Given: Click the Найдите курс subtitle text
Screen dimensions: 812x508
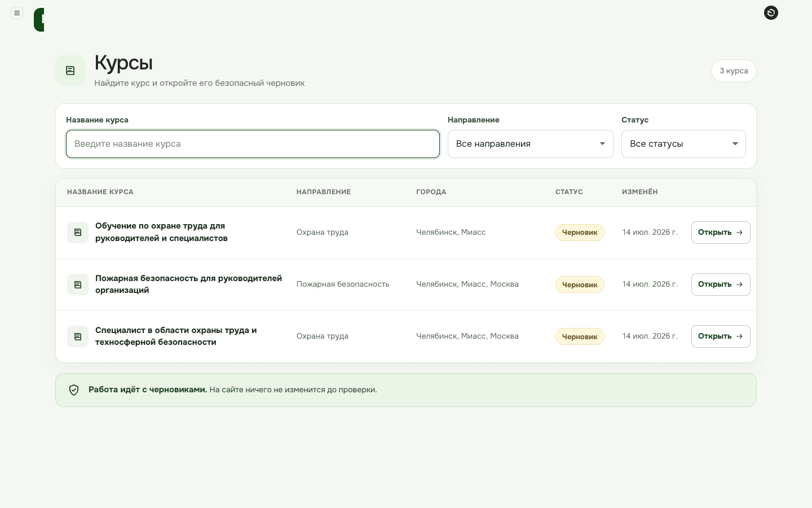Looking at the screenshot, I should [x=199, y=83].
